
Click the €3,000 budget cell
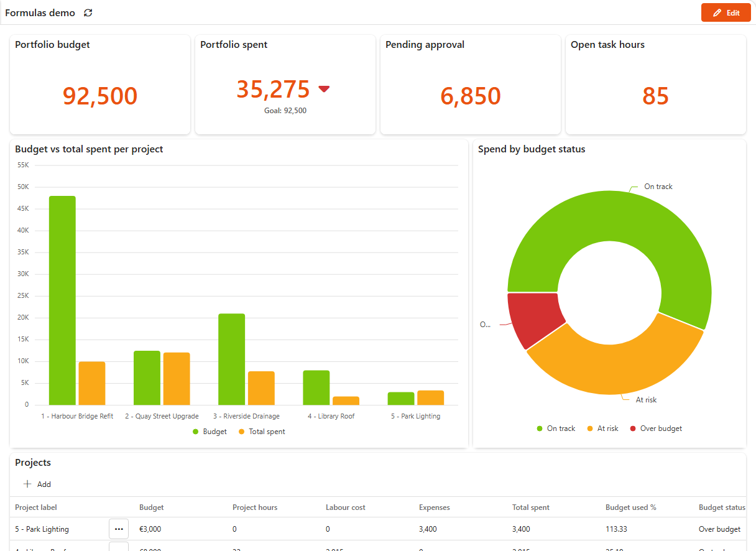point(150,529)
